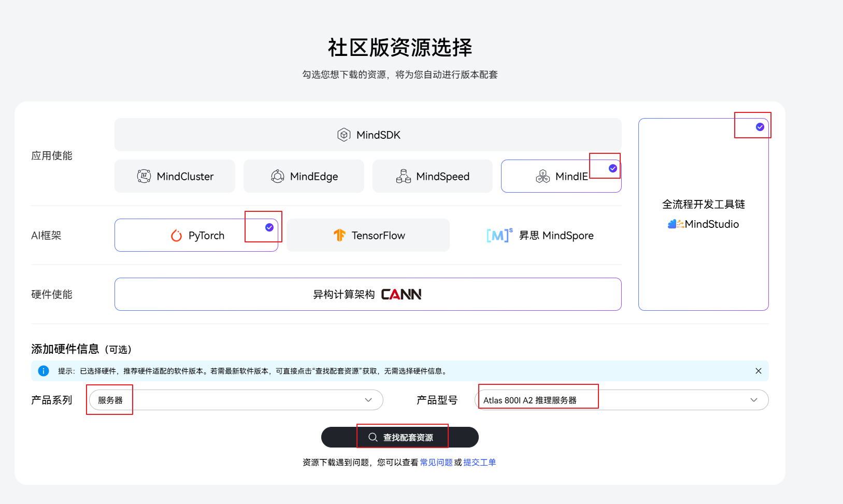The image size is (843, 504).
Task: Expand the 产品系列 chevron arrow
Action: point(368,400)
